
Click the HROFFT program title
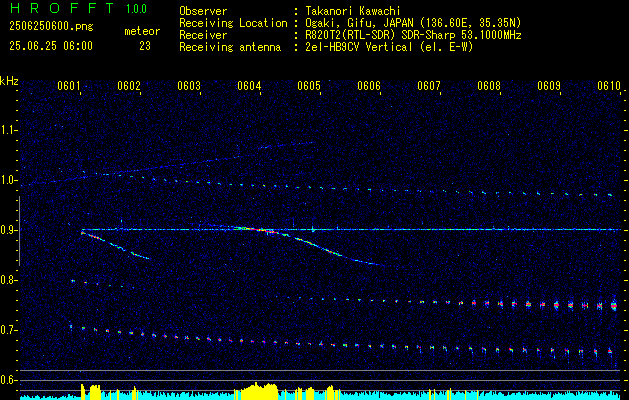[61, 8]
